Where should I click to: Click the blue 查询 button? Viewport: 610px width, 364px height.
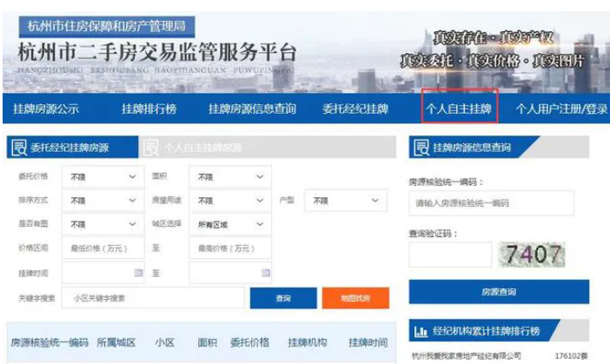283,298
